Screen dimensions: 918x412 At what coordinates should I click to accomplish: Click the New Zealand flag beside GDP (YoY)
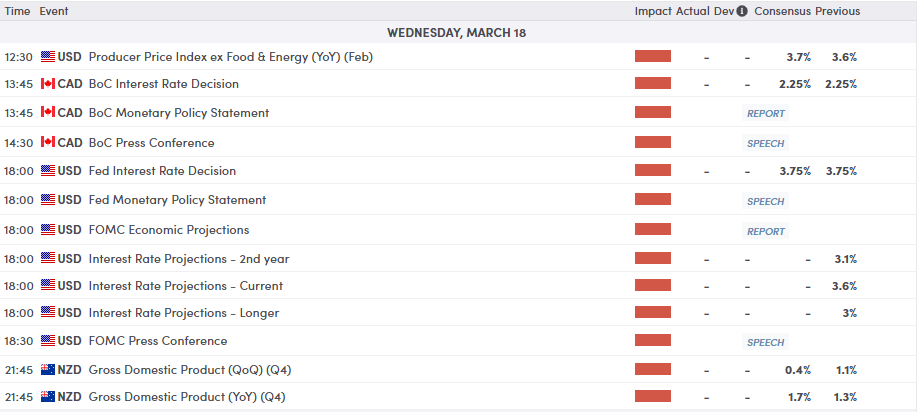coord(48,397)
